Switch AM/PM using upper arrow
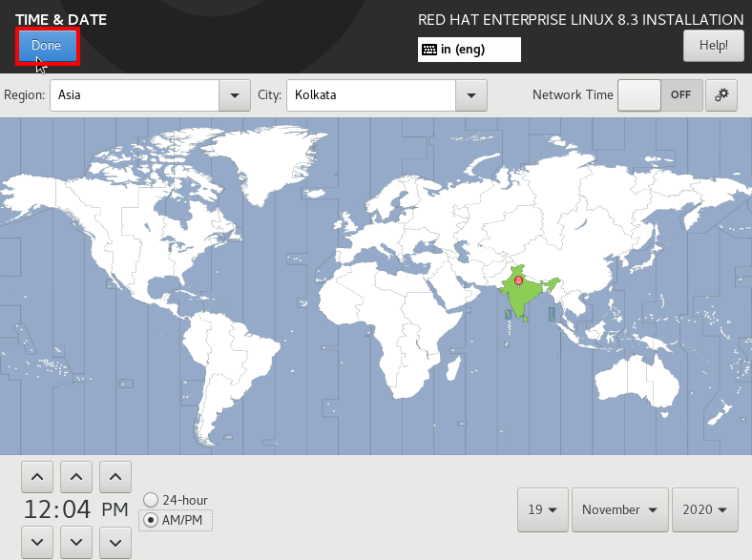 click(115, 477)
